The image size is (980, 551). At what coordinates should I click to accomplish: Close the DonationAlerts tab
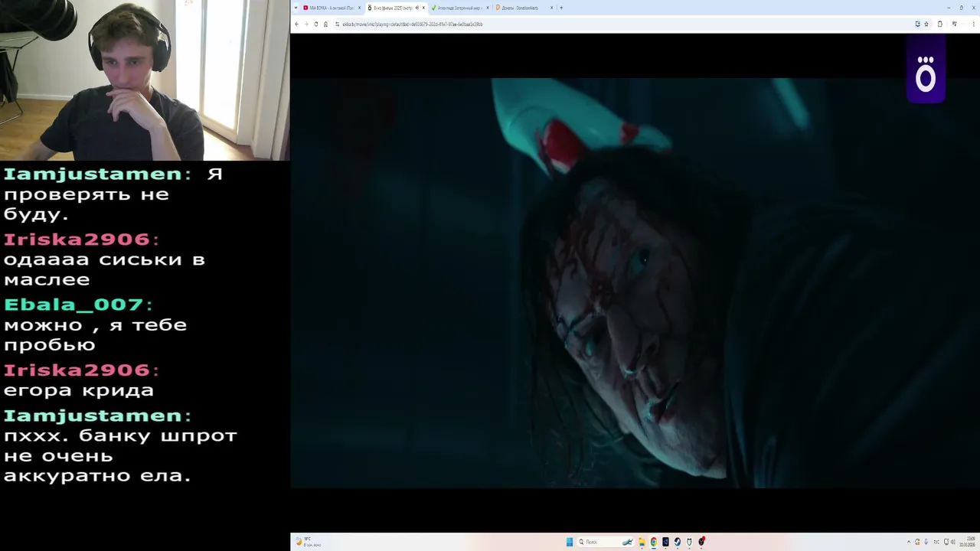551,8
